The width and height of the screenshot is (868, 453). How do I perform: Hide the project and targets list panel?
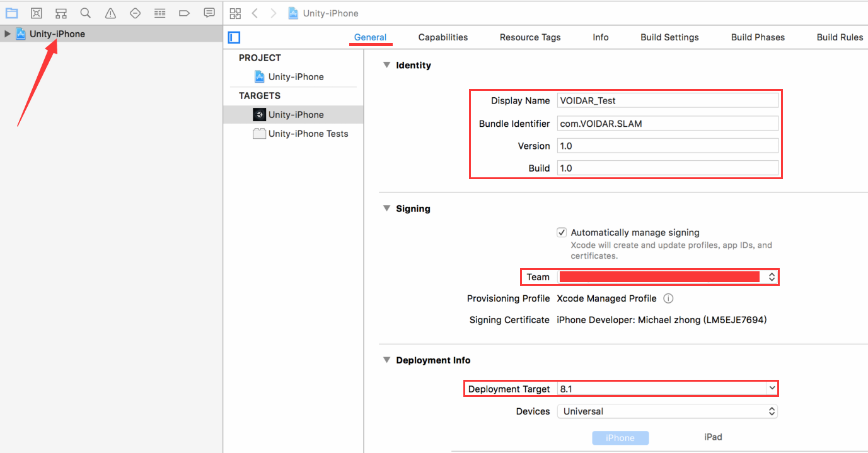234,37
